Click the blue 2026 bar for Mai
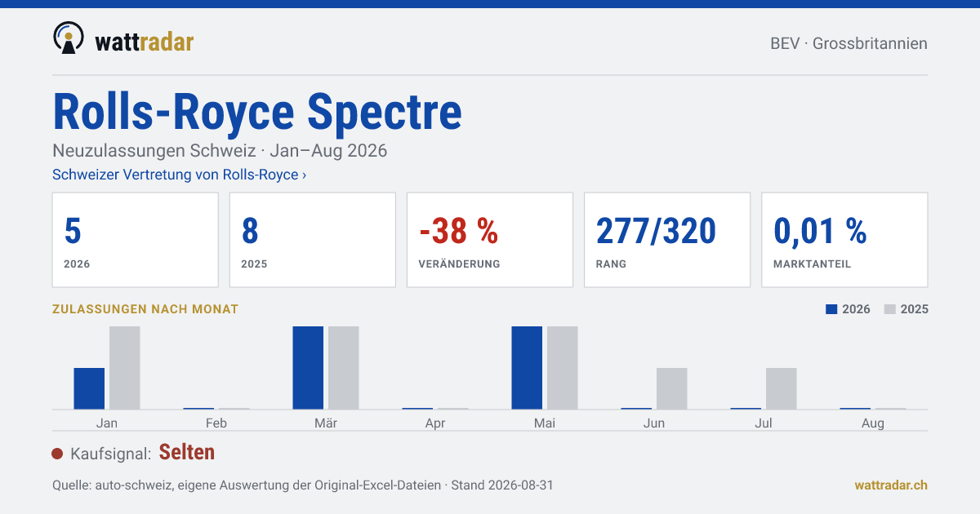 tap(527, 368)
